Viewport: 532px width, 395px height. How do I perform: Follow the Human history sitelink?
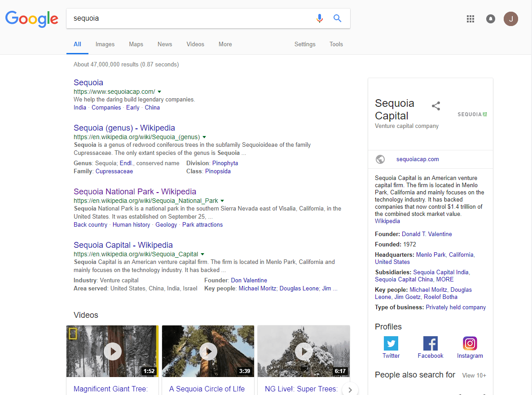click(x=131, y=224)
